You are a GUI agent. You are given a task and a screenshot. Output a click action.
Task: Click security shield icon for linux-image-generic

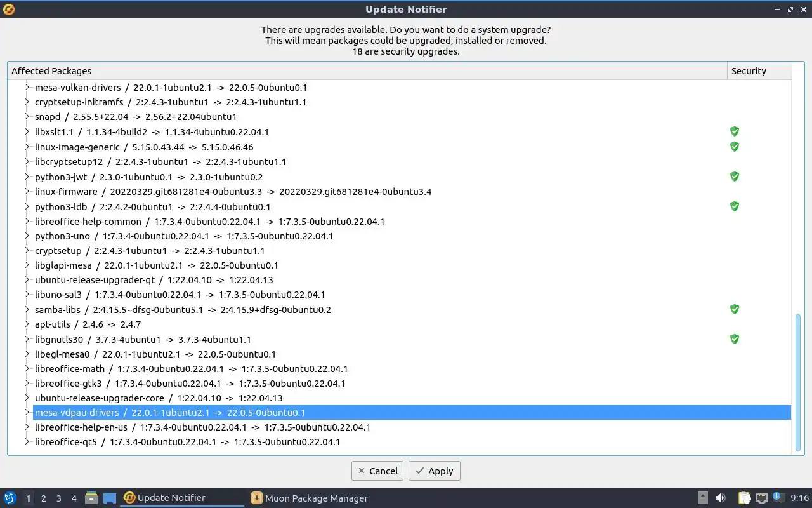(x=735, y=147)
